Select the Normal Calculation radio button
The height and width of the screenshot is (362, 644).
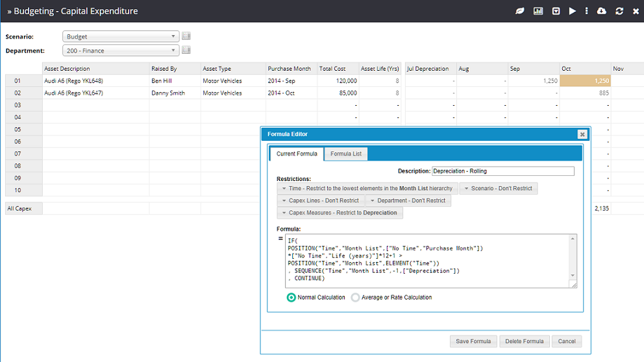pos(291,297)
